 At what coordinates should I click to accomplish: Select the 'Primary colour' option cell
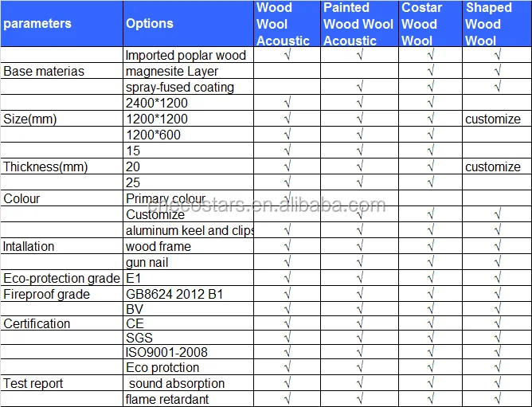166,198
